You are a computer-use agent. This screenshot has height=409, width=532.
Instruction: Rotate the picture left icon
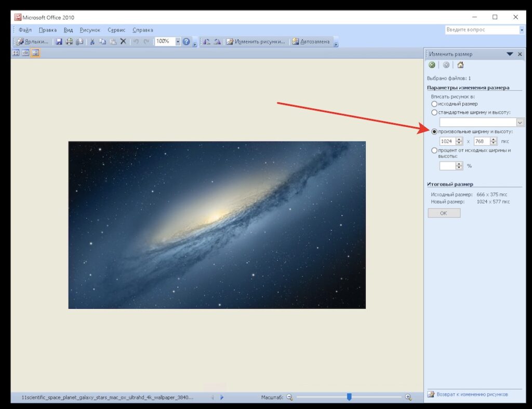coord(207,42)
